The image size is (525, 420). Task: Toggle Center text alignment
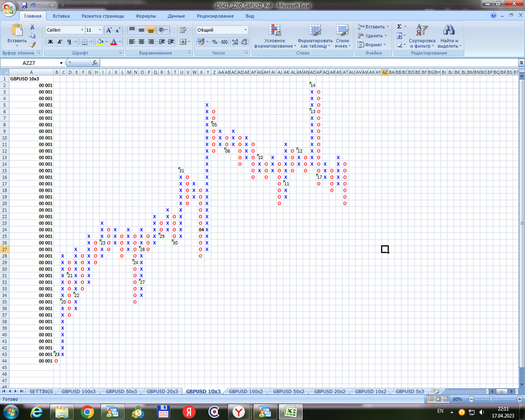click(141, 42)
